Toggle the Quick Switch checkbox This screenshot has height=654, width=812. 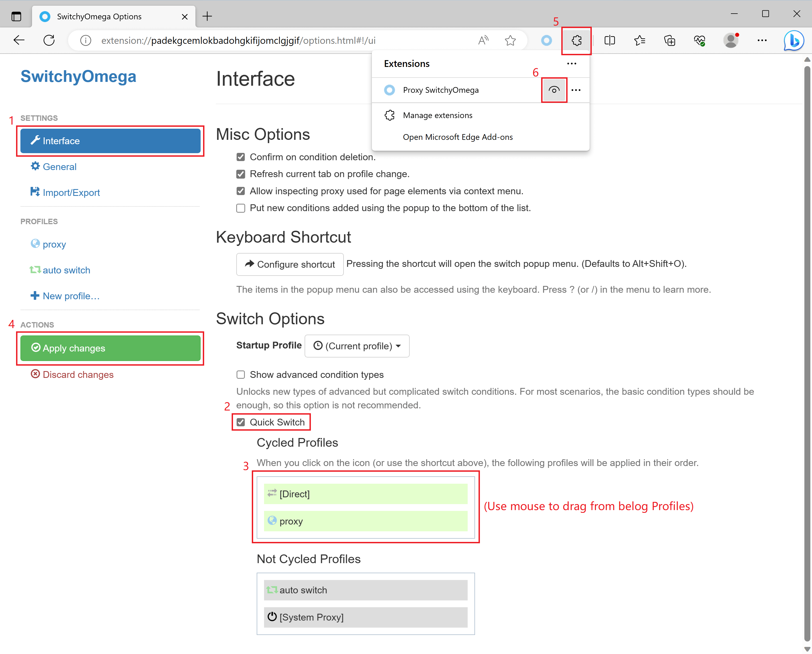[241, 422]
